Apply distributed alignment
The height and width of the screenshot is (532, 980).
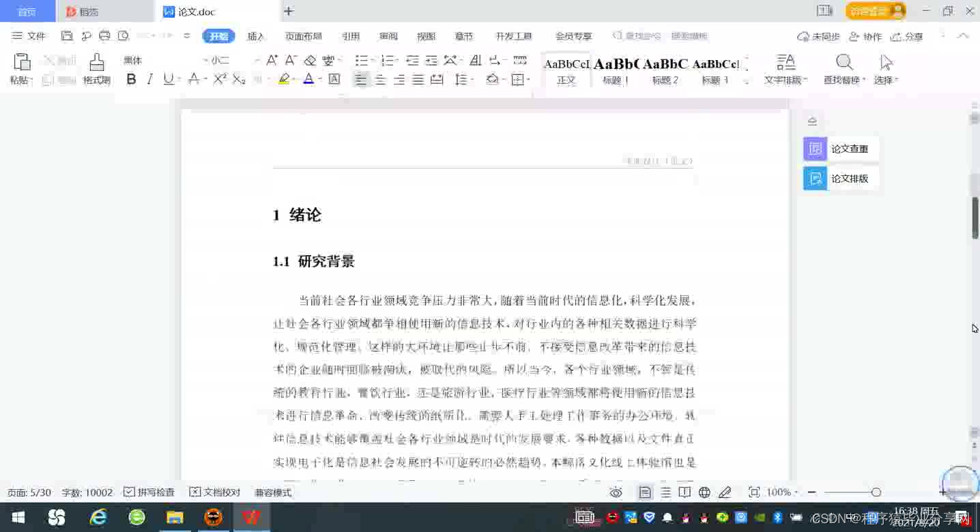point(437,80)
